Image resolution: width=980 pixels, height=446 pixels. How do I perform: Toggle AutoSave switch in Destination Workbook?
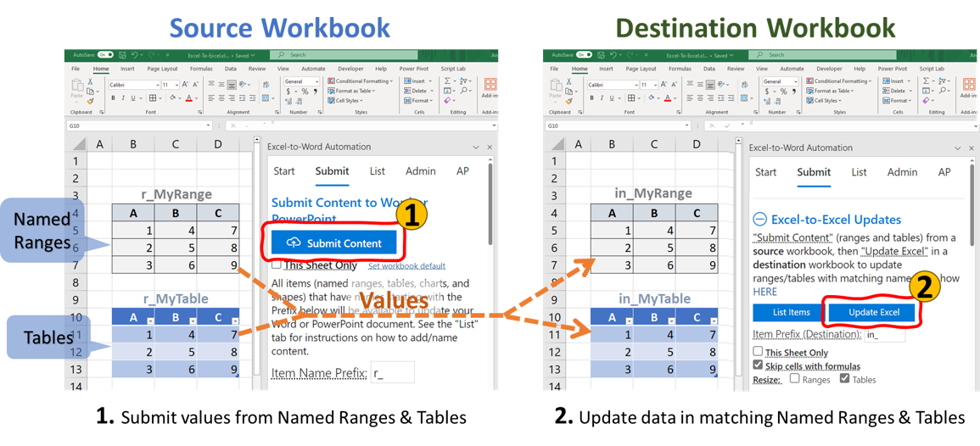[x=584, y=55]
